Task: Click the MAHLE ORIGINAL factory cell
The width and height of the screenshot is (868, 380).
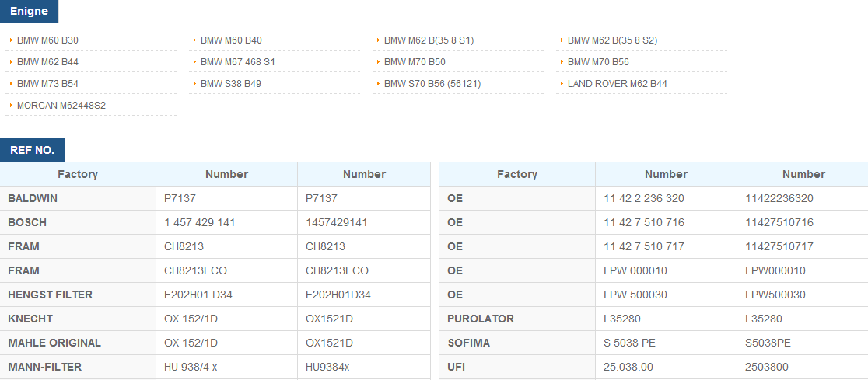Action: (78, 343)
